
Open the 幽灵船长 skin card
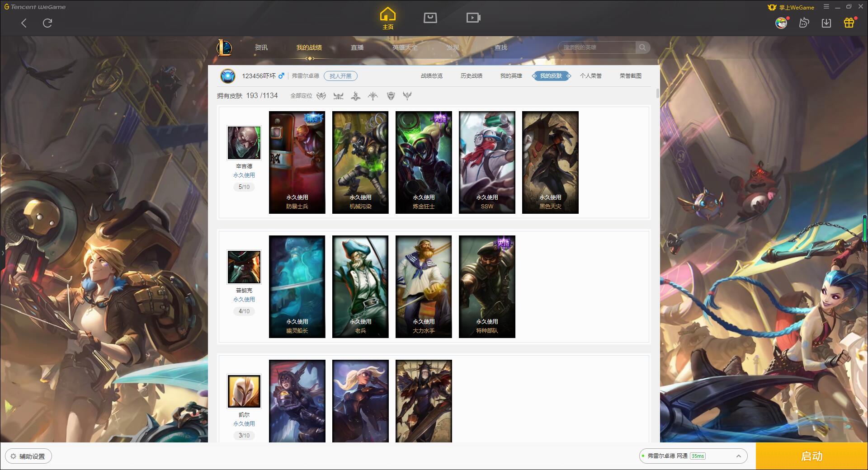[297, 287]
